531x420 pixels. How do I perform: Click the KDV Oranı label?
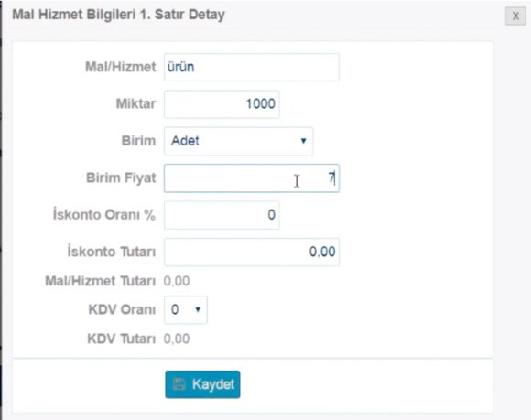point(122,309)
